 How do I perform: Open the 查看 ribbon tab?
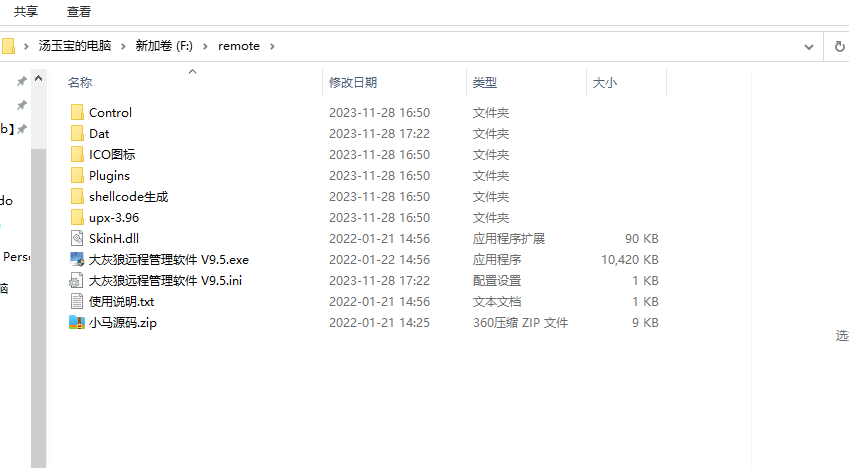[x=79, y=11]
